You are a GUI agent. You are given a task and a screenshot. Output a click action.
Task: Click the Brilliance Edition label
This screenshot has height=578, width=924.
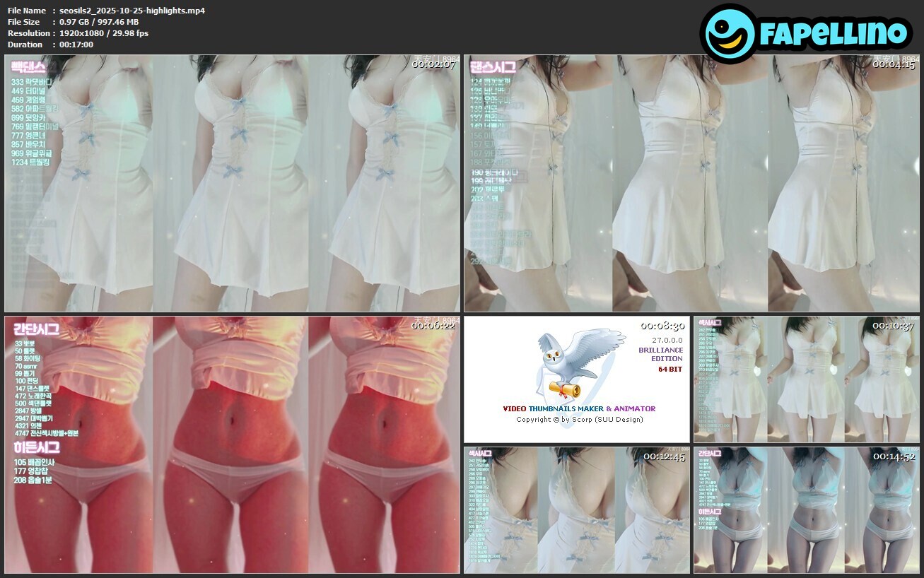[x=660, y=354]
